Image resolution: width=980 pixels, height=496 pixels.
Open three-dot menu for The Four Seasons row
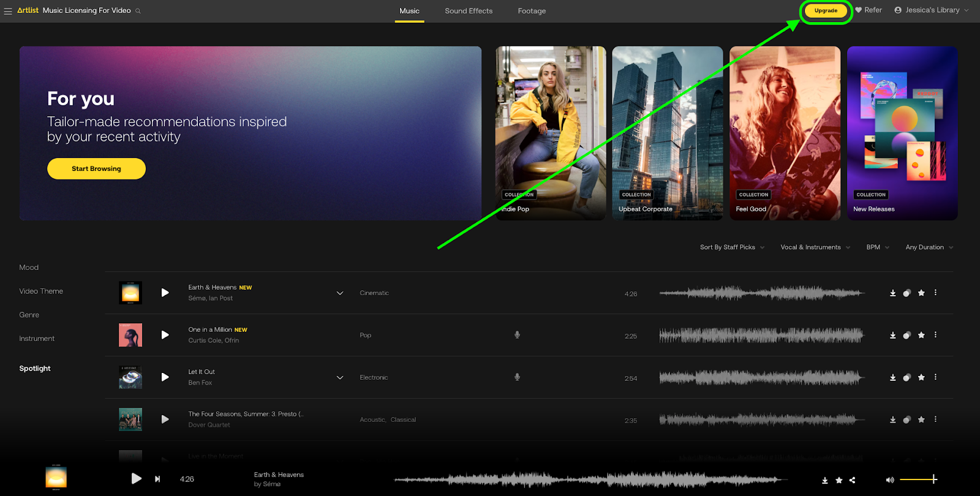(x=935, y=419)
